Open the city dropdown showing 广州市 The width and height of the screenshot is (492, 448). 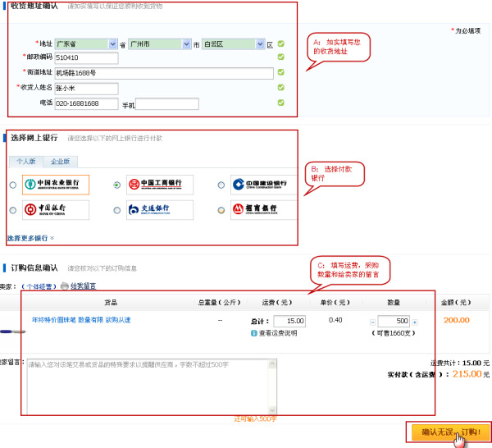click(x=159, y=44)
